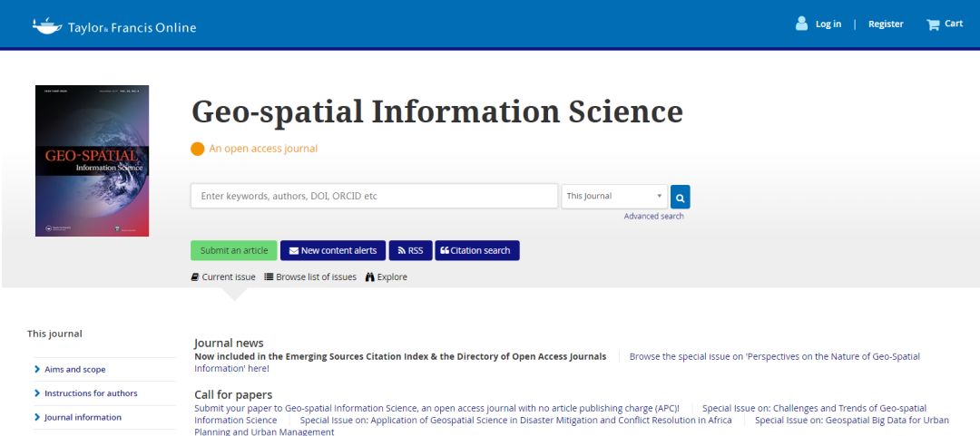Click the chevron beside Aims and scope

click(37, 369)
